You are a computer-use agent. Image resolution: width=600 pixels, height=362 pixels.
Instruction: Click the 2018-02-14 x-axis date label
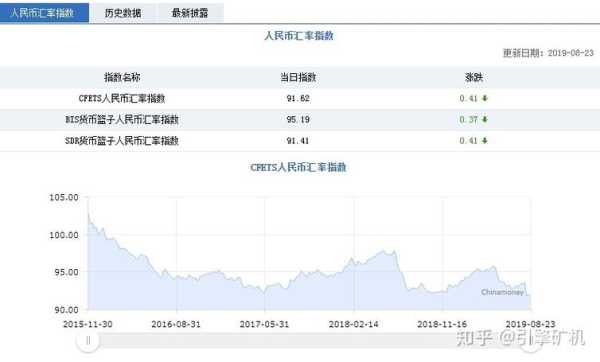[354, 324]
